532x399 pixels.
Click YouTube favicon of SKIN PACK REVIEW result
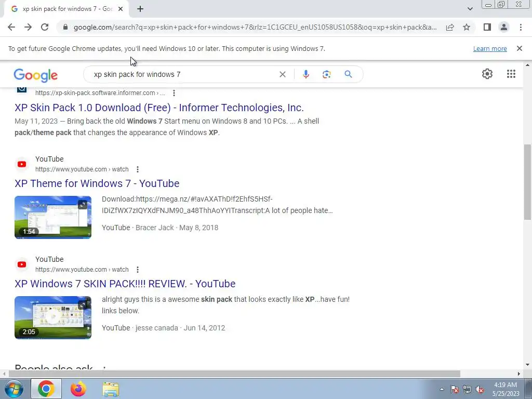[x=22, y=264]
